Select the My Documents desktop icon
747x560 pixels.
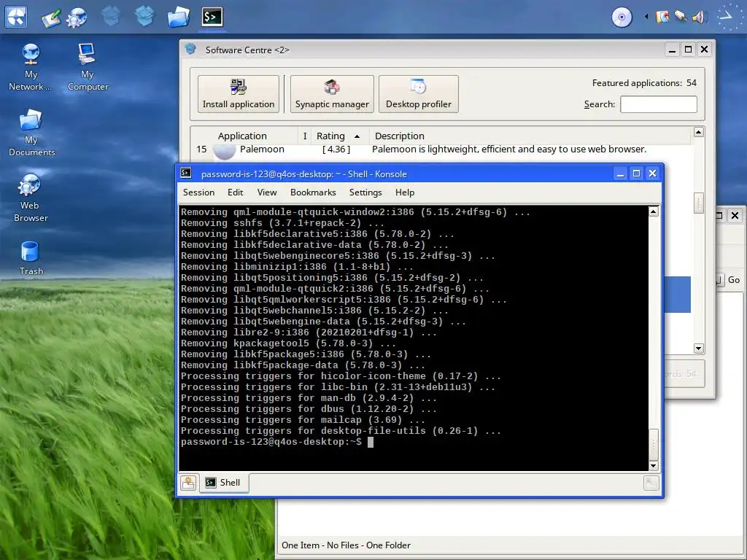pyautogui.click(x=31, y=133)
